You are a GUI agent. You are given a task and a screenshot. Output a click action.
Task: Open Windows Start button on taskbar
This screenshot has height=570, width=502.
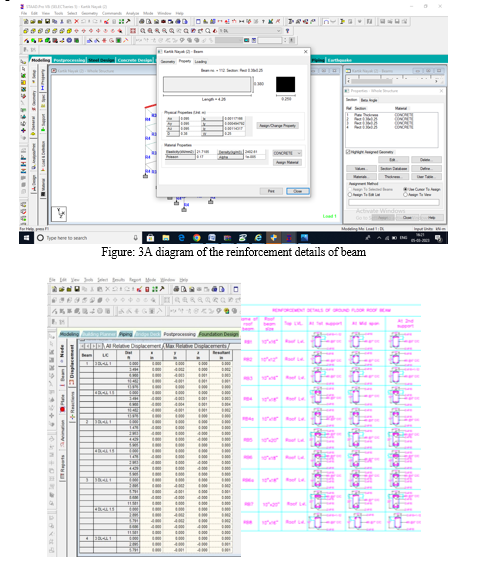click(26, 238)
